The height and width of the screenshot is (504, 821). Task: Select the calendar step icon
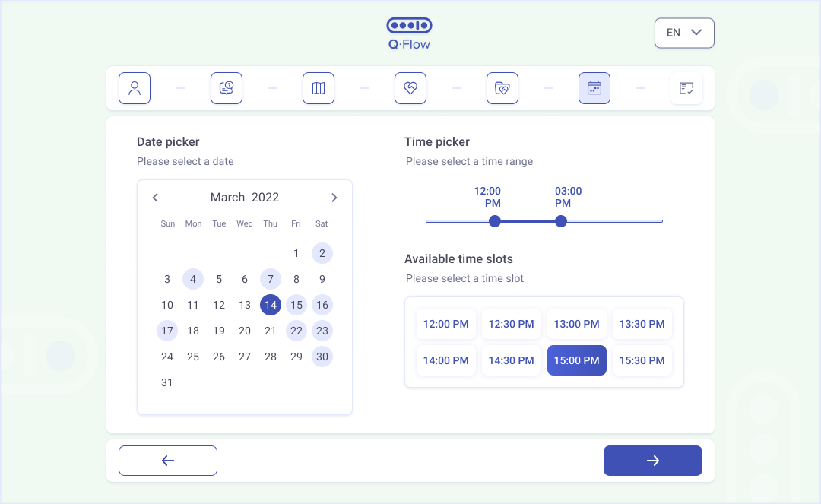pyautogui.click(x=594, y=88)
